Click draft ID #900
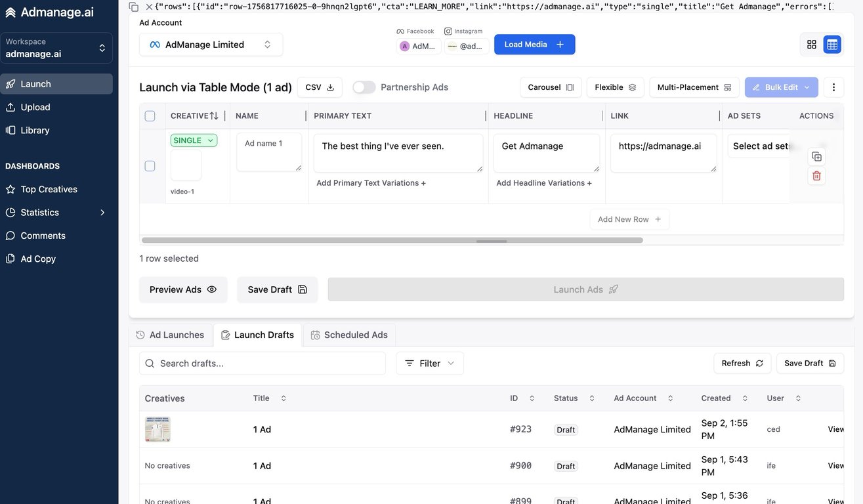Viewport: 863px width, 504px height. pyautogui.click(x=521, y=466)
